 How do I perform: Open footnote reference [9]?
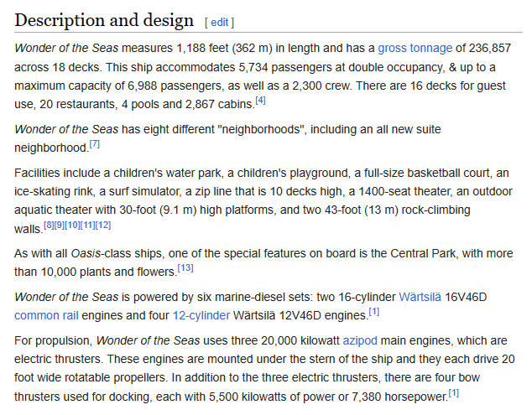[x=60, y=224]
